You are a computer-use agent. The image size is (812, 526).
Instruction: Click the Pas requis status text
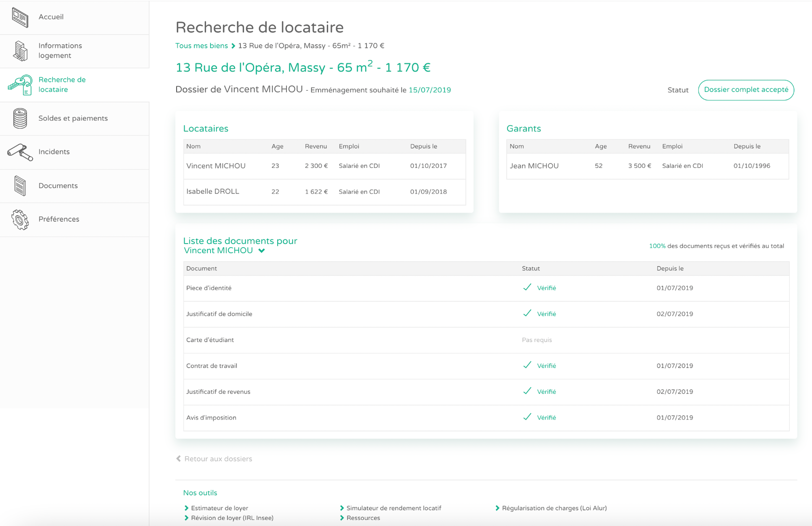(x=536, y=340)
